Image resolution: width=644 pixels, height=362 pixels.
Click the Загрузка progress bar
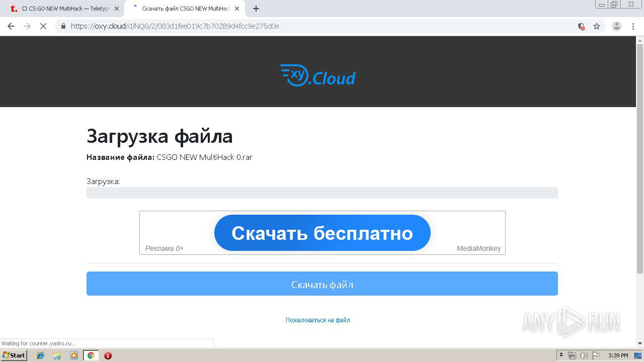coord(322,193)
